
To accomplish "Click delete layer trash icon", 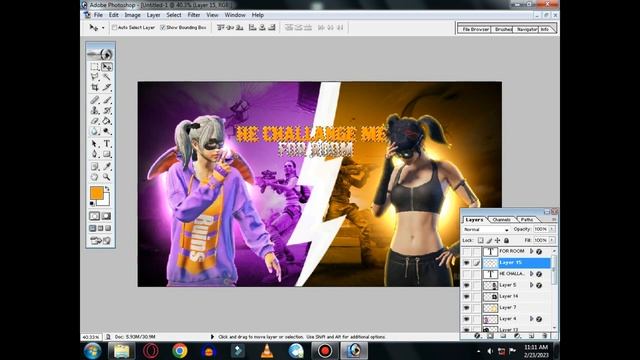I will click(544, 336).
